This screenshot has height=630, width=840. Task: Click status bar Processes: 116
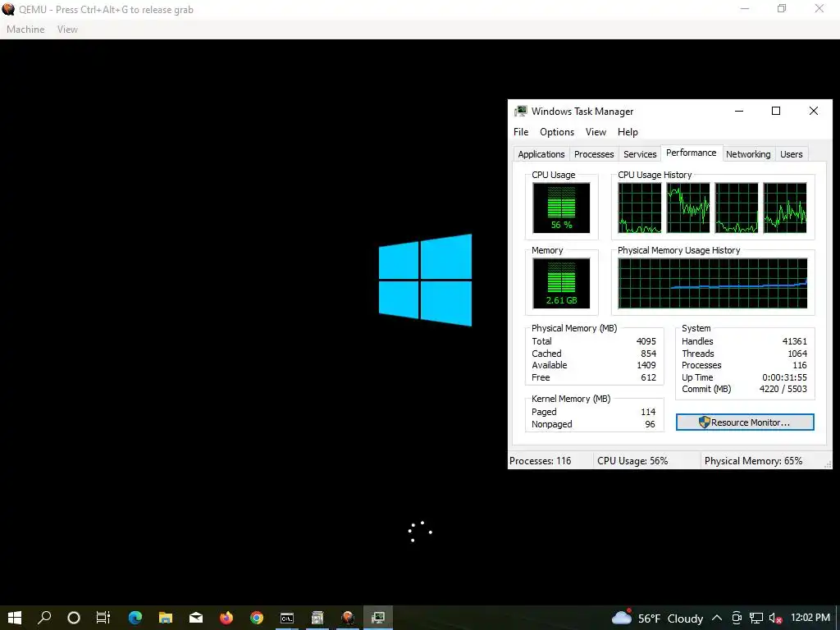540,461
